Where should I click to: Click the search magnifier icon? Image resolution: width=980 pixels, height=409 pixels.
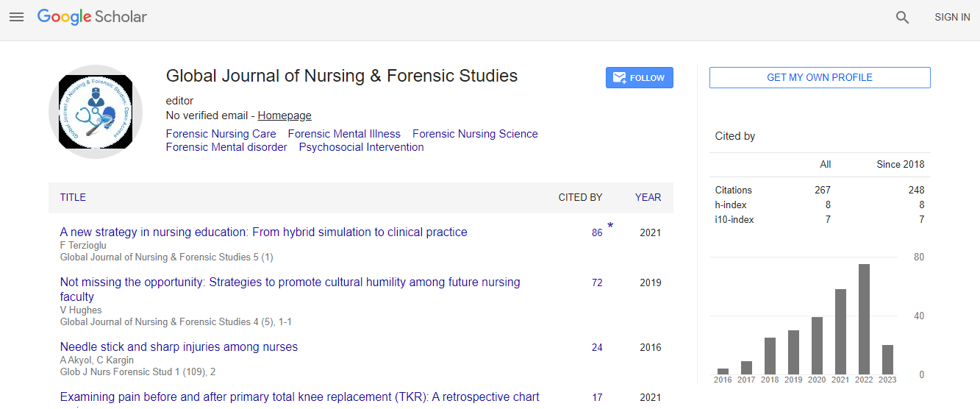pos(902,18)
